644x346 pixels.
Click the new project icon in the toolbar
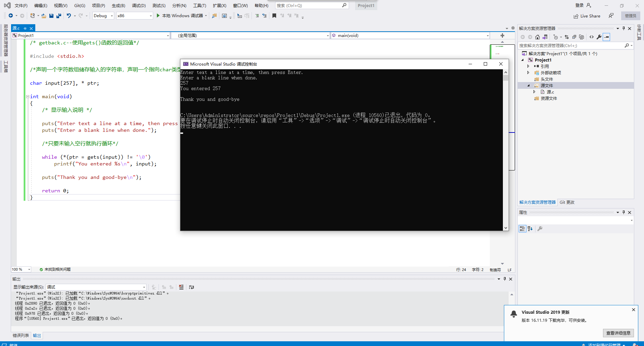click(32, 16)
